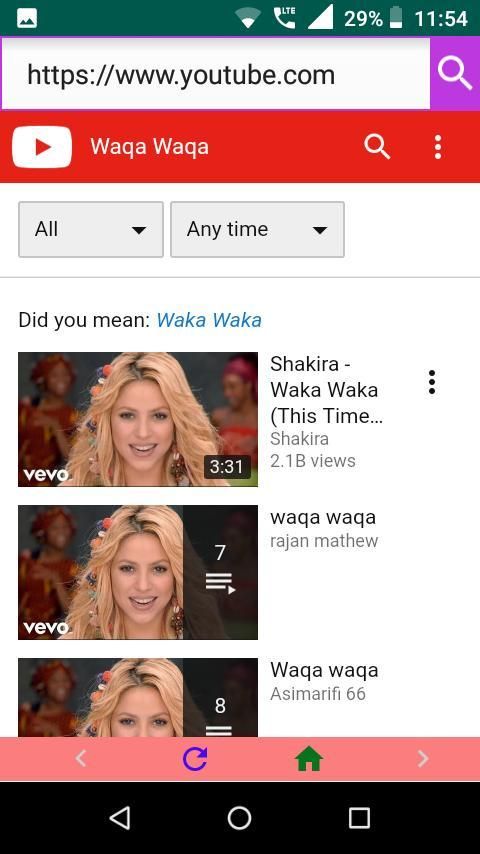Select the URL address bar field

pos(216,74)
